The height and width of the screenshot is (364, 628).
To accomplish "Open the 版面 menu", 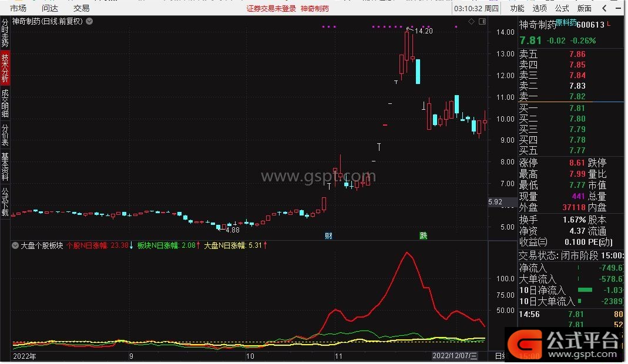I will pos(585,8).
